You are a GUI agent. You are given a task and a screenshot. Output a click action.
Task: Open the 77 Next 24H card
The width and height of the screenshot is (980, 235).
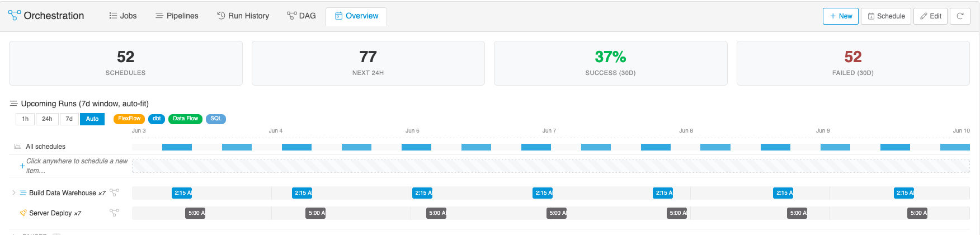click(368, 63)
